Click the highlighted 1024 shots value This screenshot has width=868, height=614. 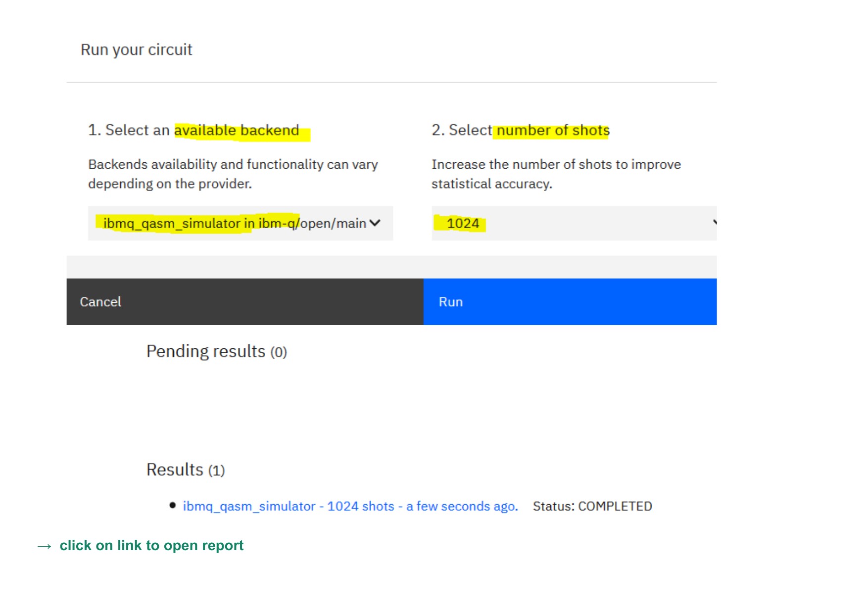[x=462, y=224]
